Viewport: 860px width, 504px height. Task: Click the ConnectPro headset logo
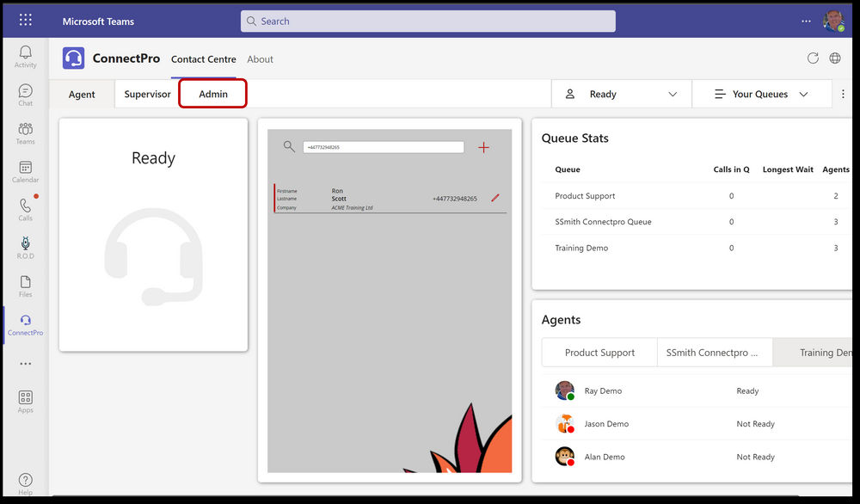tap(73, 58)
